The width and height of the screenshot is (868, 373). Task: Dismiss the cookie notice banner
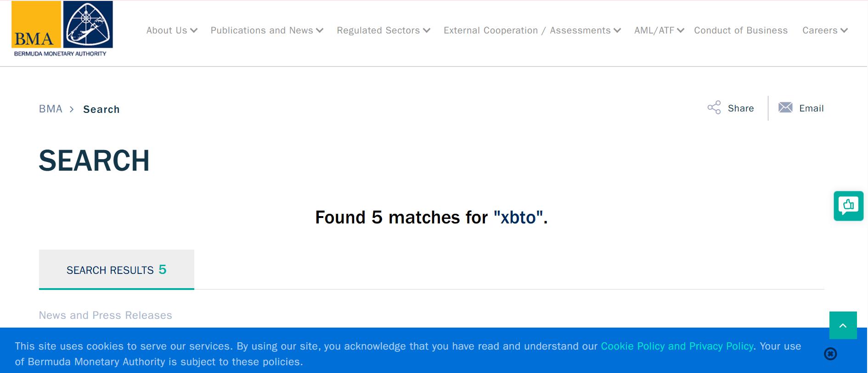tap(830, 354)
